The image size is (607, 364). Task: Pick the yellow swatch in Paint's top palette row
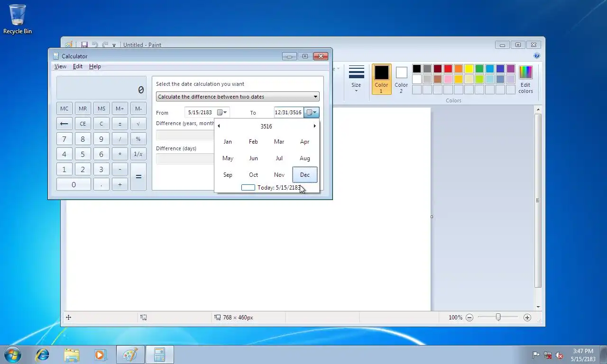[x=469, y=69]
